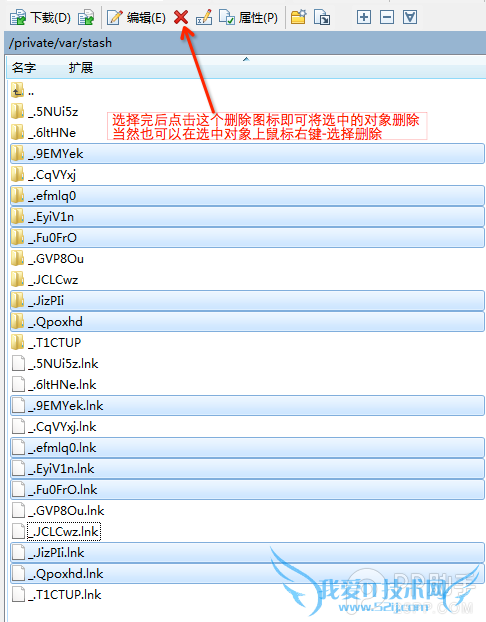Viewport: 486px width, 622px height.
Task: Select the _.efmlq0.lnk file row
Action: click(247, 447)
